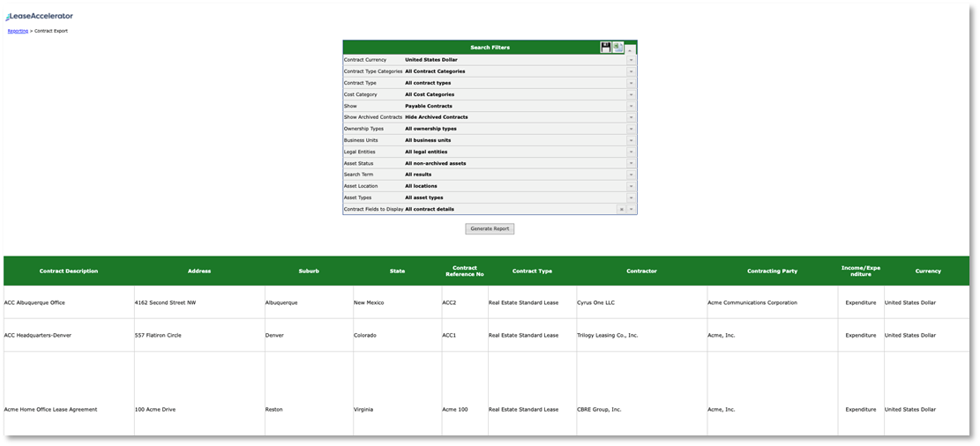Open the Search Term dropdown arrow

pos(632,175)
